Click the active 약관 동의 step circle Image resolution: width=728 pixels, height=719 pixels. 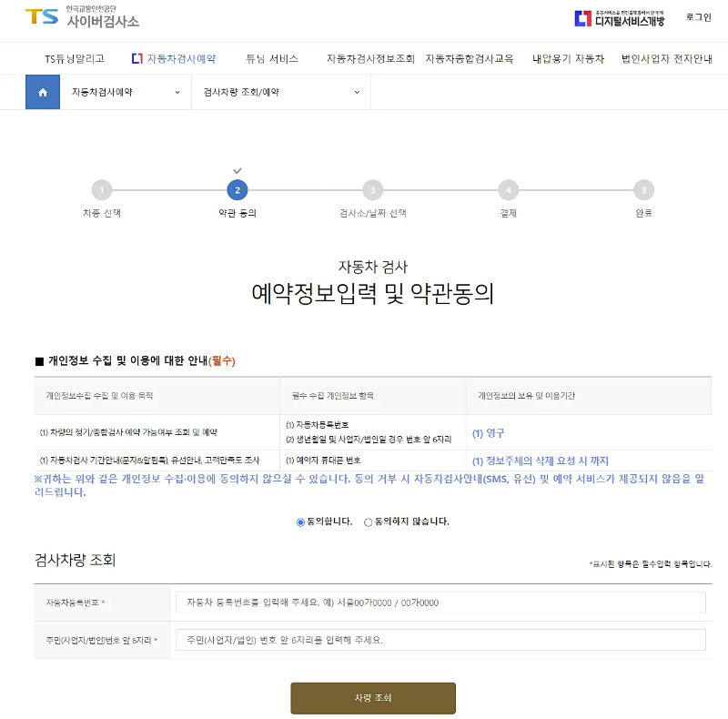pos(237,191)
